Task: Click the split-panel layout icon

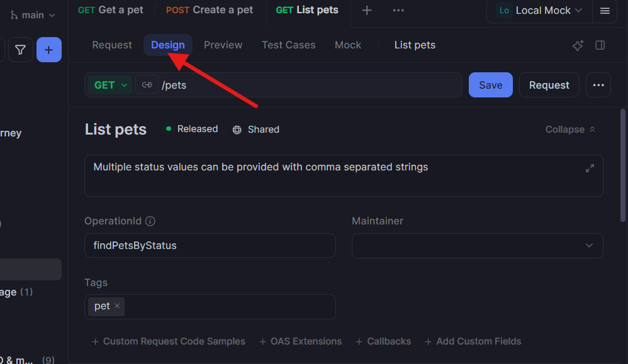Action: 600,45
